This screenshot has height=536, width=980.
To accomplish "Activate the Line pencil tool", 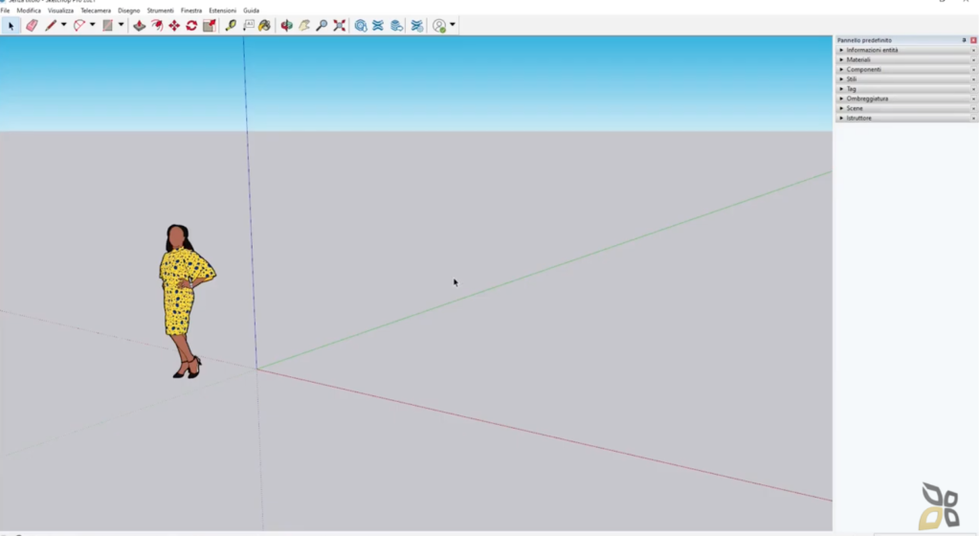I will click(50, 26).
